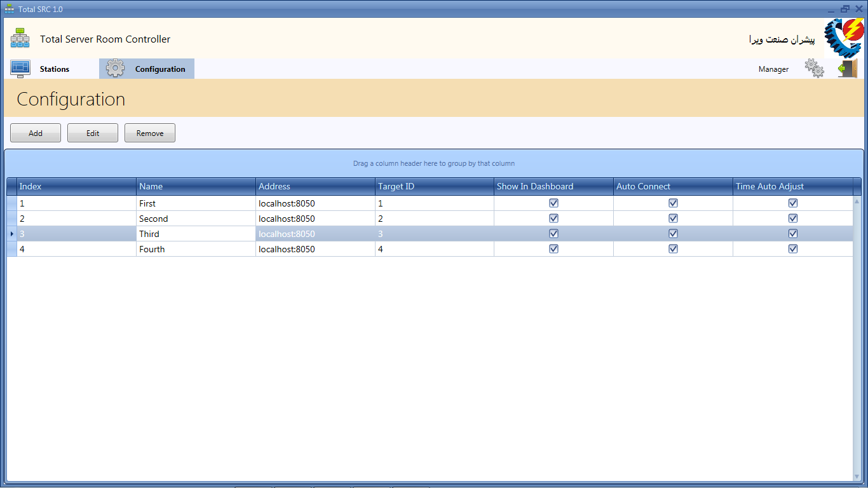Viewport: 868px width, 488px height.
Task: Restore the window with title bar restore button
Action: pos(845,9)
